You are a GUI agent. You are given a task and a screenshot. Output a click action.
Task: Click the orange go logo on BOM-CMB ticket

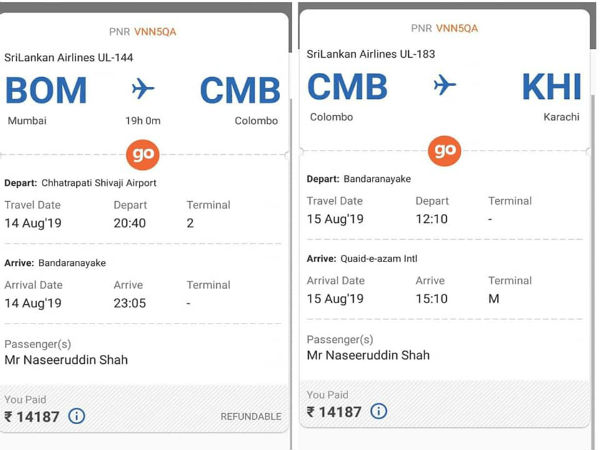(143, 155)
